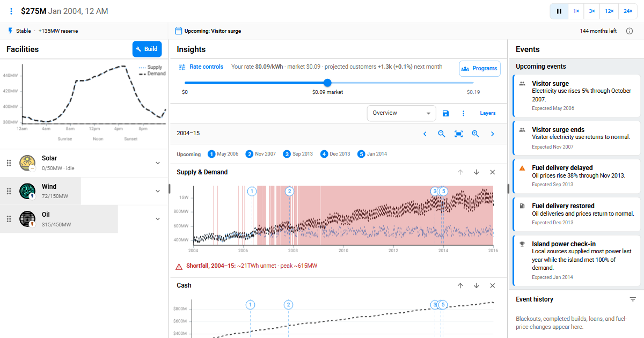Image resolution: width=644 pixels, height=338 pixels.
Task: Set game speed to 24×
Action: (x=627, y=11)
